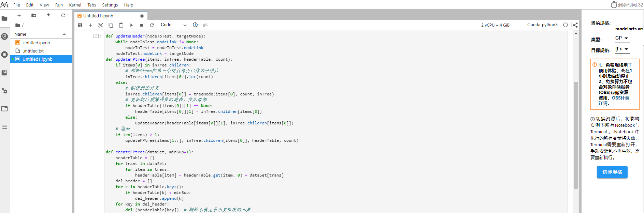Open untitled.txt in the file list
Image resolution: width=644 pixels, height=213 pixels.
pos(33,51)
